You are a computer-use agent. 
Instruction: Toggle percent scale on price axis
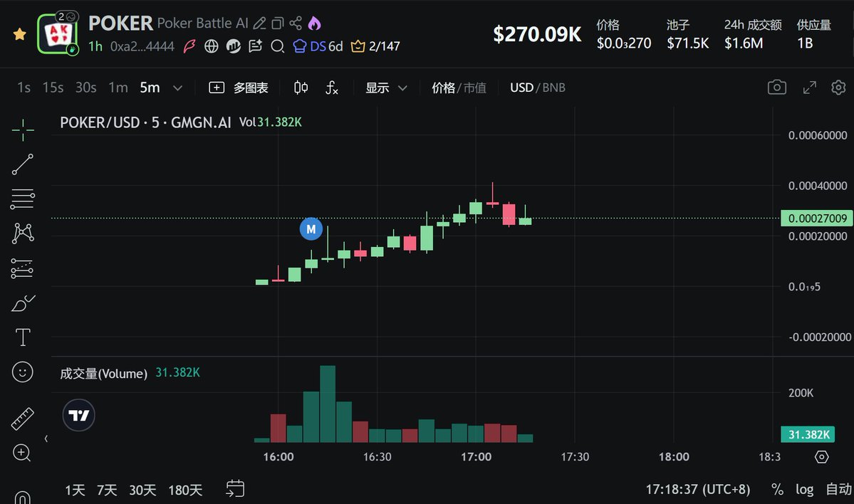(777, 490)
